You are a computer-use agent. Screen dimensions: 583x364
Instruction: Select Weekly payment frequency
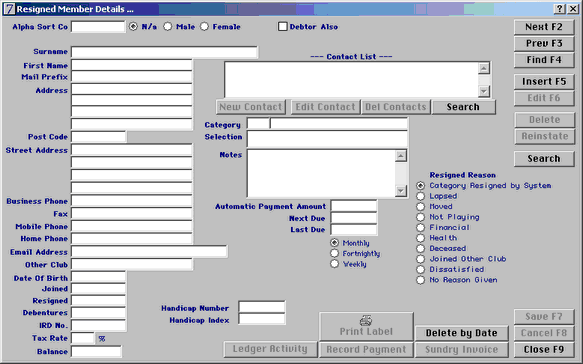[x=335, y=264]
